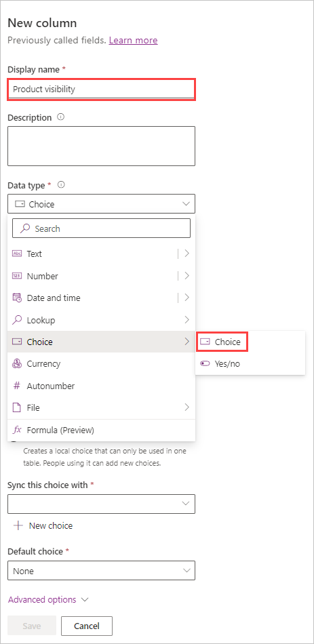Open the Data type dropdown
Image resolution: width=314 pixels, height=644 pixels.
coord(101,204)
